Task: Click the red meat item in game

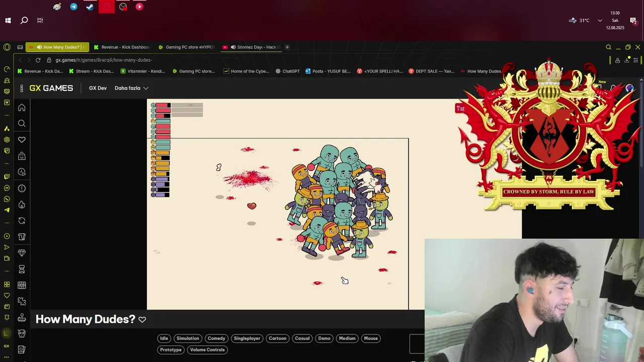Action: pos(252,206)
